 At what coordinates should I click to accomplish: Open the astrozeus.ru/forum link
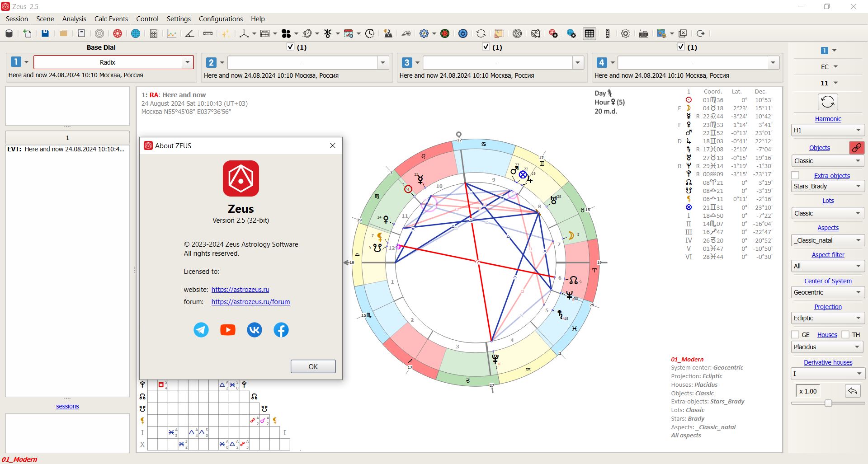click(x=250, y=302)
